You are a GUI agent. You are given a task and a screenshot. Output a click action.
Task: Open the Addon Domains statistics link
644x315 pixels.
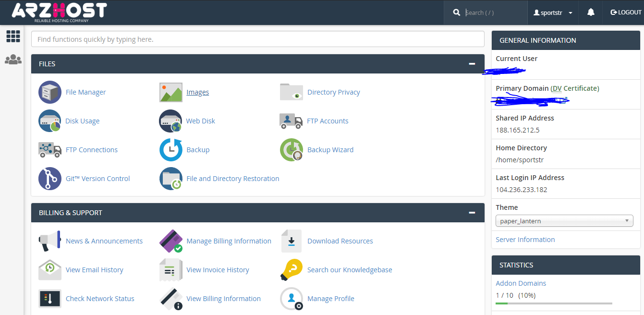[521, 283]
